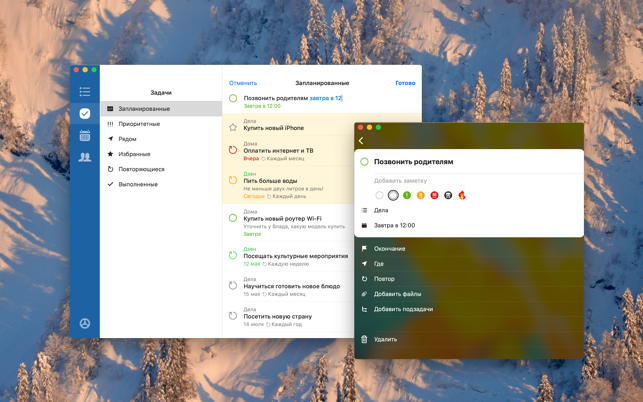643x402 pixels.
Task: Select Выполненные in the tasks sidebar
Action: click(138, 184)
